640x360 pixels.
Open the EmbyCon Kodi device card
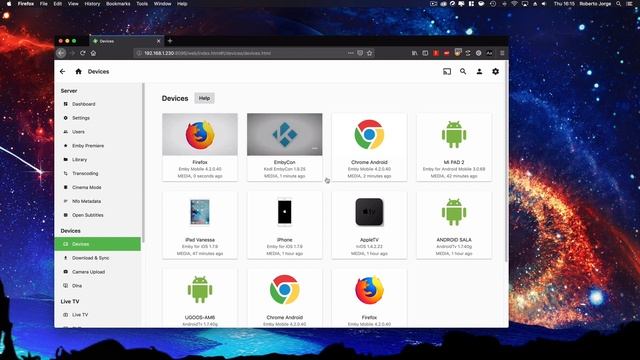tap(284, 147)
